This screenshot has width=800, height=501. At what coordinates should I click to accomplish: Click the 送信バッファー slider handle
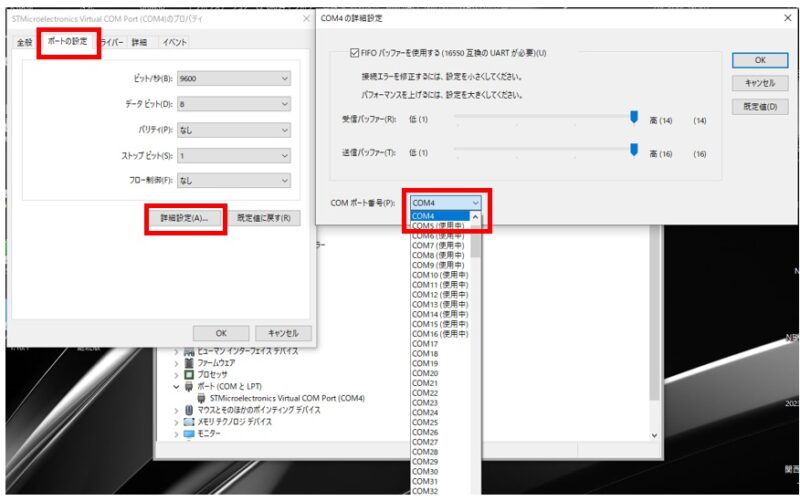[x=634, y=149]
